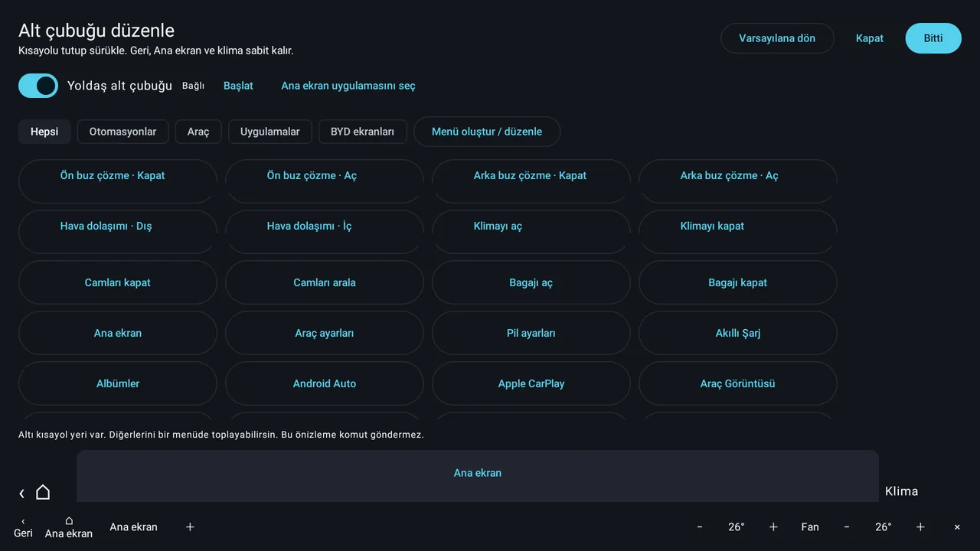980x551 pixels.
Task: Click Varsayılana dön button
Action: tap(777, 38)
